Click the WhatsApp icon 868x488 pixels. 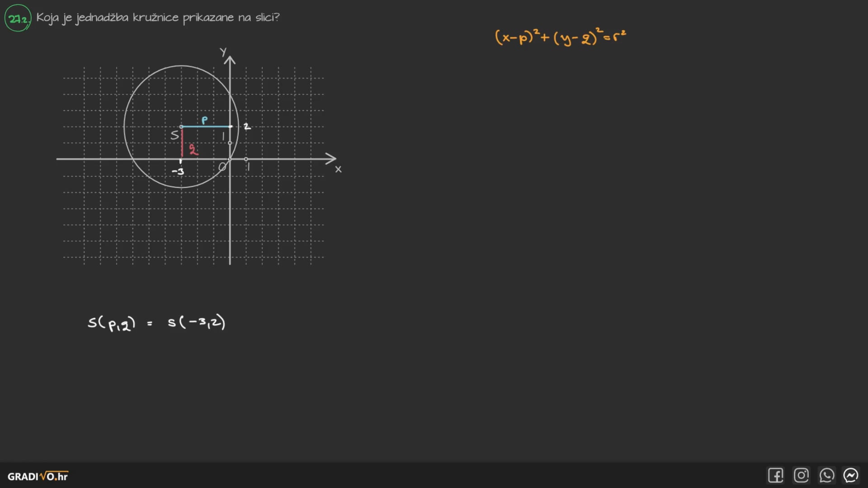coord(826,475)
